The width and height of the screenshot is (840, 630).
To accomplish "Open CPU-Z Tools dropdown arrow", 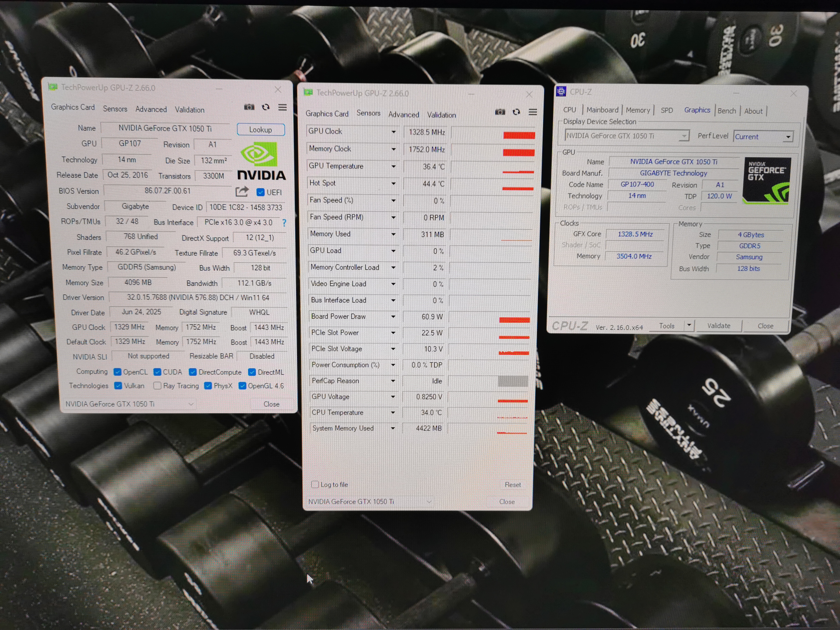I will pos(689,325).
